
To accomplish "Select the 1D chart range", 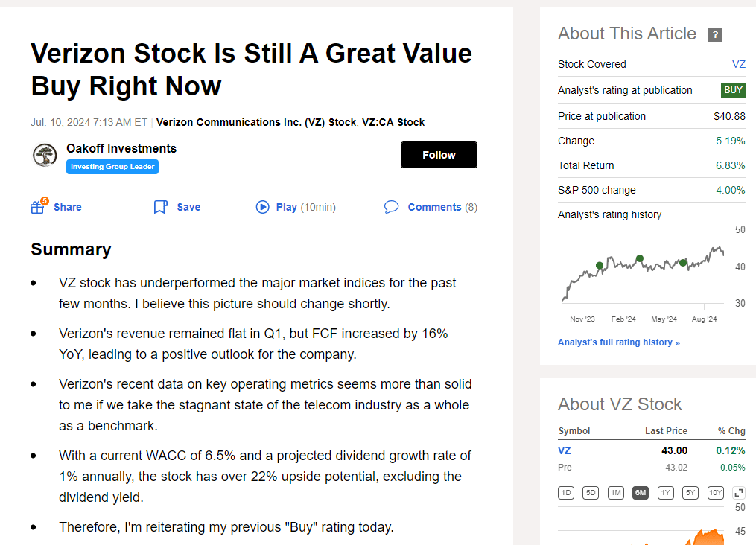I will tap(567, 493).
